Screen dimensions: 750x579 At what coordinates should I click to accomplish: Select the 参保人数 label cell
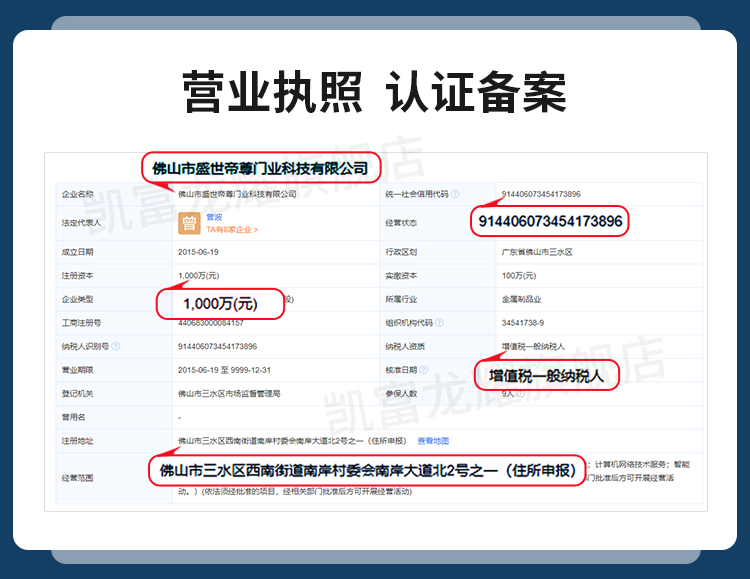(438, 393)
